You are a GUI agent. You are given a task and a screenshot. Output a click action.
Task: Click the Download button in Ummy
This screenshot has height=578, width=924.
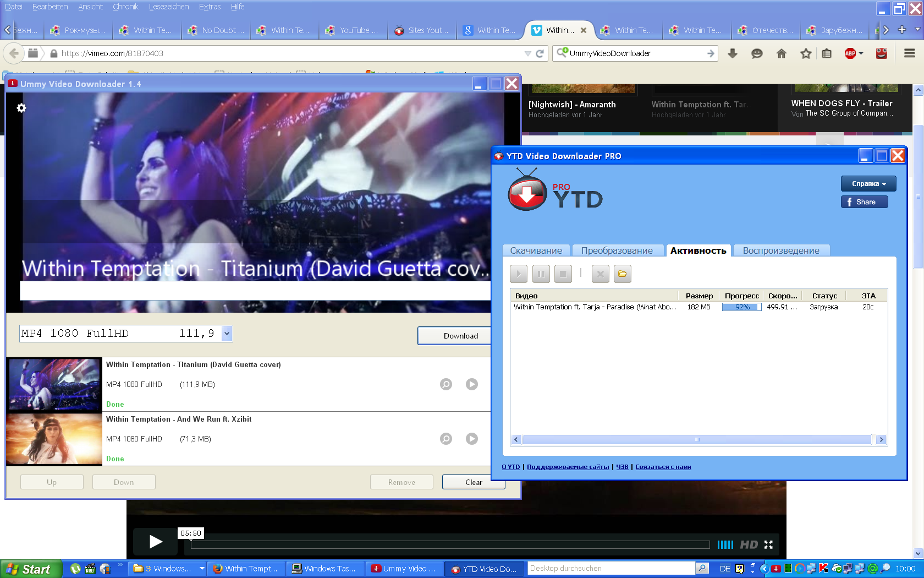click(460, 336)
